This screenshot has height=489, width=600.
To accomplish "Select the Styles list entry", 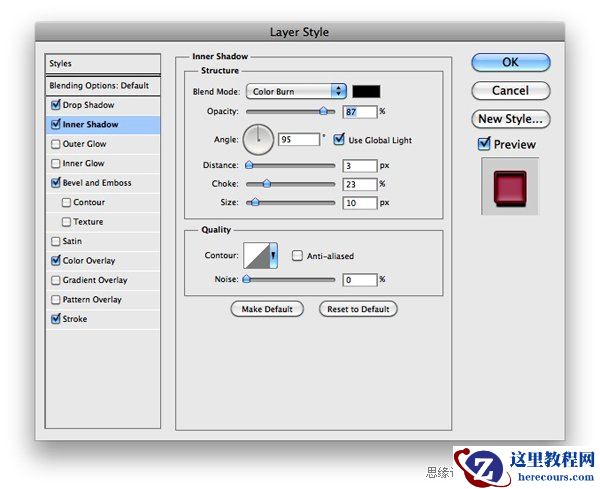I will [103, 64].
